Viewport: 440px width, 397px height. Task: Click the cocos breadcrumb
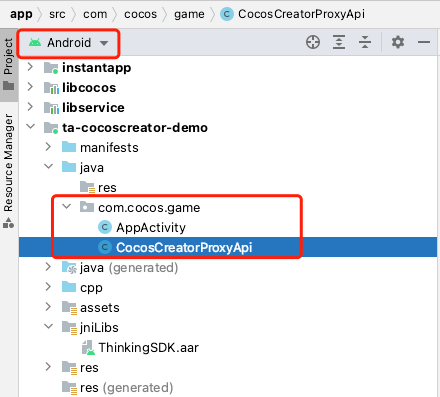[140, 14]
